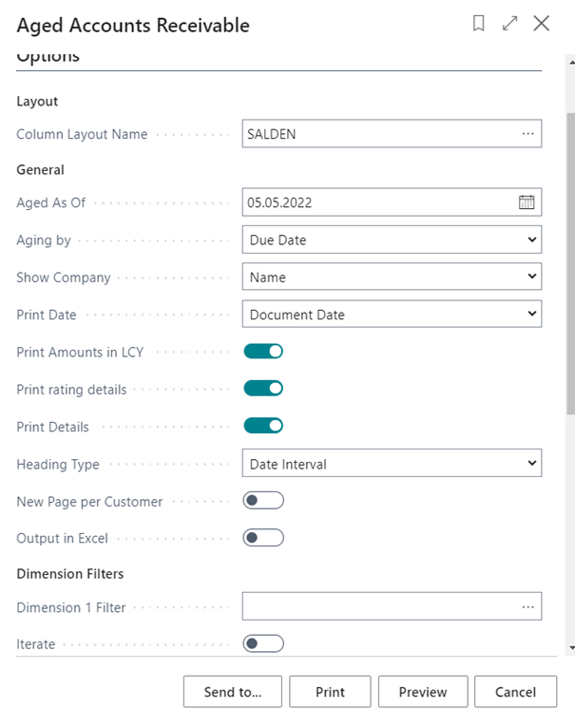Click the Send to... button
Image resolution: width=575 pixels, height=728 pixels.
pyautogui.click(x=233, y=692)
